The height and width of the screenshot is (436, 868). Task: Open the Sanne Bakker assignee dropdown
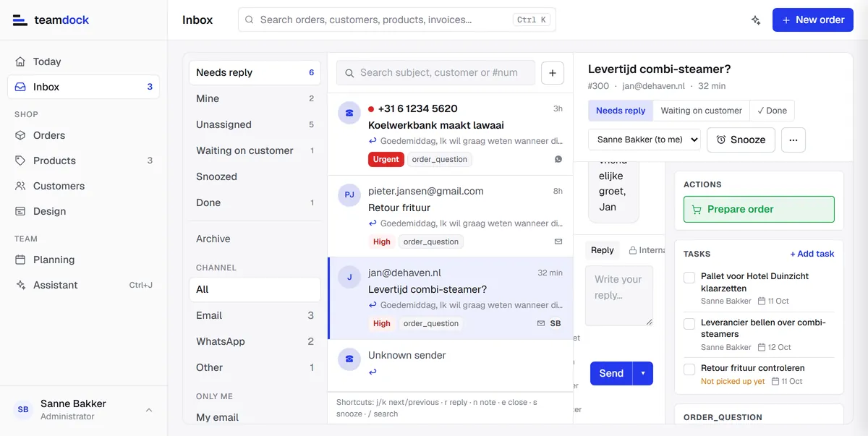tap(644, 140)
